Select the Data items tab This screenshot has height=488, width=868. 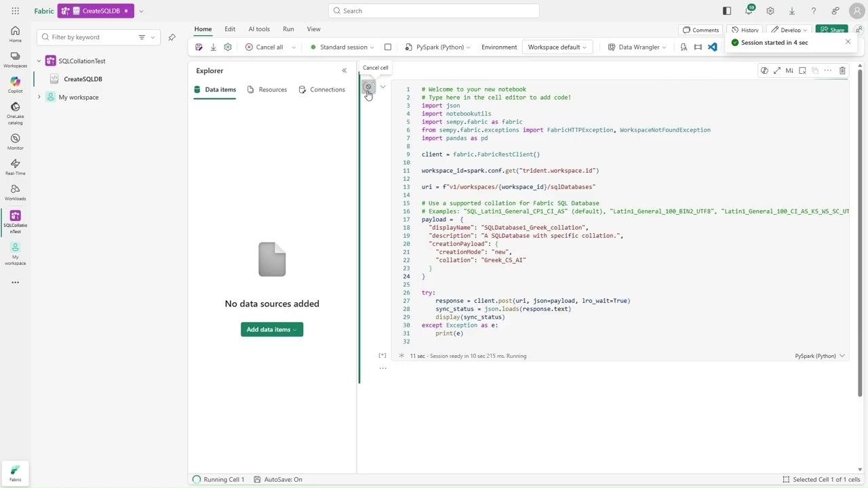click(x=215, y=89)
